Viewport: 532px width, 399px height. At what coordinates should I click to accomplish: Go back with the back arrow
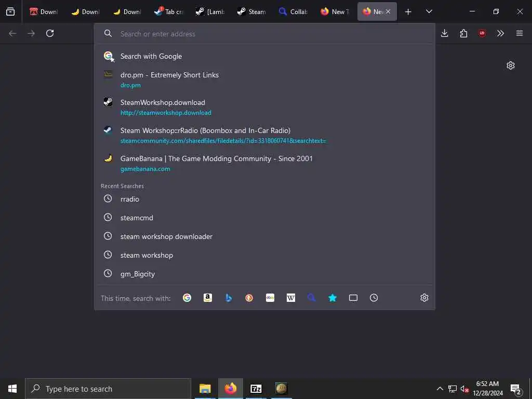[x=12, y=33]
